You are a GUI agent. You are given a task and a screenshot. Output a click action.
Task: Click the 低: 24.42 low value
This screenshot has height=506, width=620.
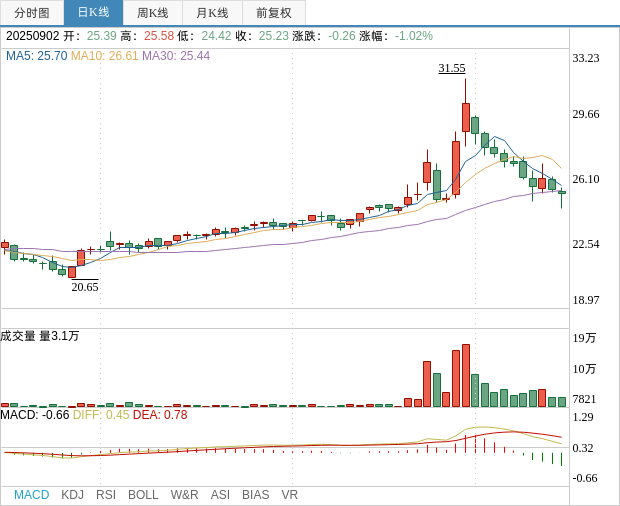coord(204,36)
